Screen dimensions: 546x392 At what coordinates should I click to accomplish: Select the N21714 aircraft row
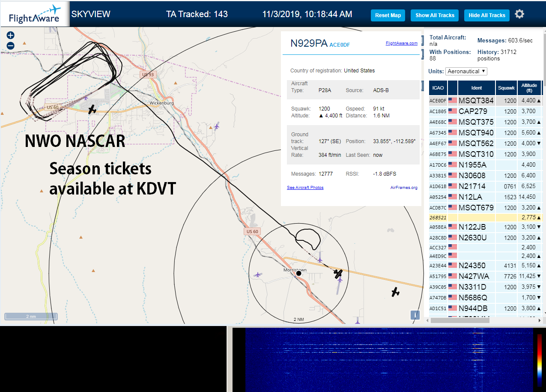click(x=485, y=186)
